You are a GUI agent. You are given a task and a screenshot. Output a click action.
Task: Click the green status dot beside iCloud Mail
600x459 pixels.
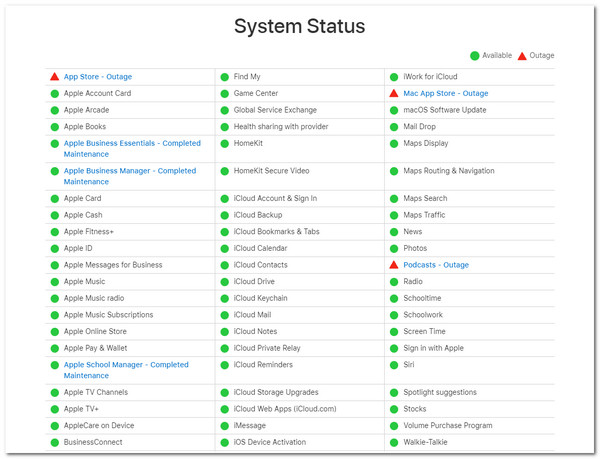(225, 315)
